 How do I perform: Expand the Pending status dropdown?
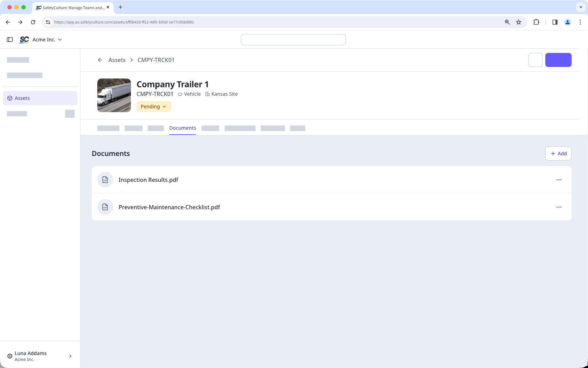[154, 107]
